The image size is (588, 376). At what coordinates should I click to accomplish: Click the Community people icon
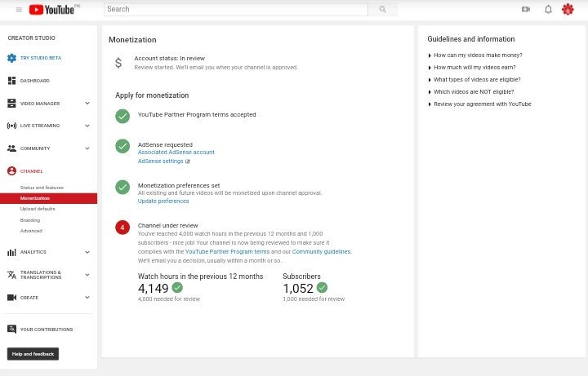click(x=11, y=148)
